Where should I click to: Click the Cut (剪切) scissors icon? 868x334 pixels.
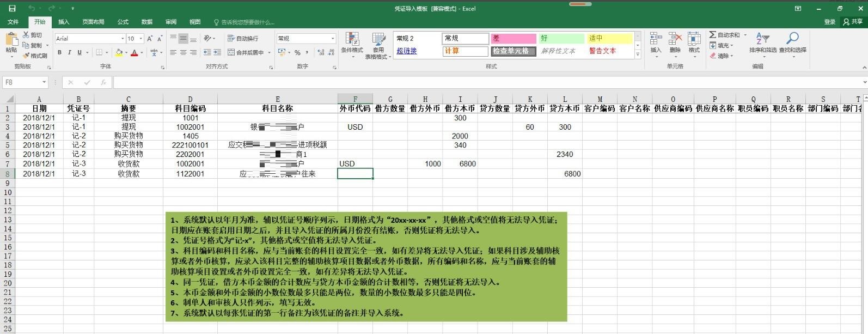pyautogui.click(x=26, y=35)
